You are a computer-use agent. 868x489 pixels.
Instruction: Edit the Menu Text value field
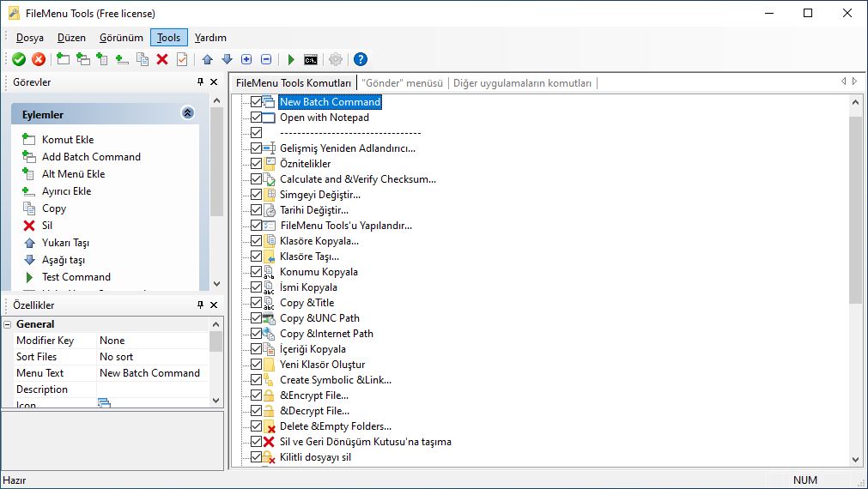[154, 373]
